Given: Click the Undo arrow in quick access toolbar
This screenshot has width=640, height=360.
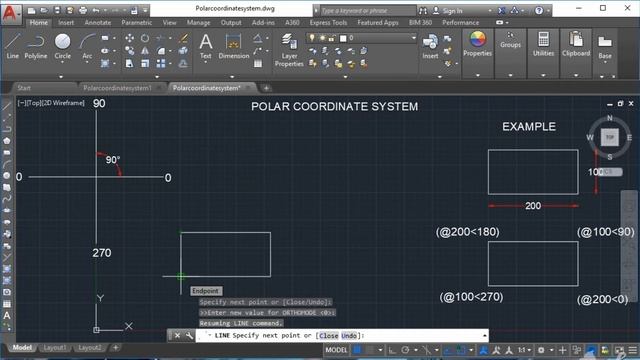Looking at the screenshot, I should pos(96,10).
